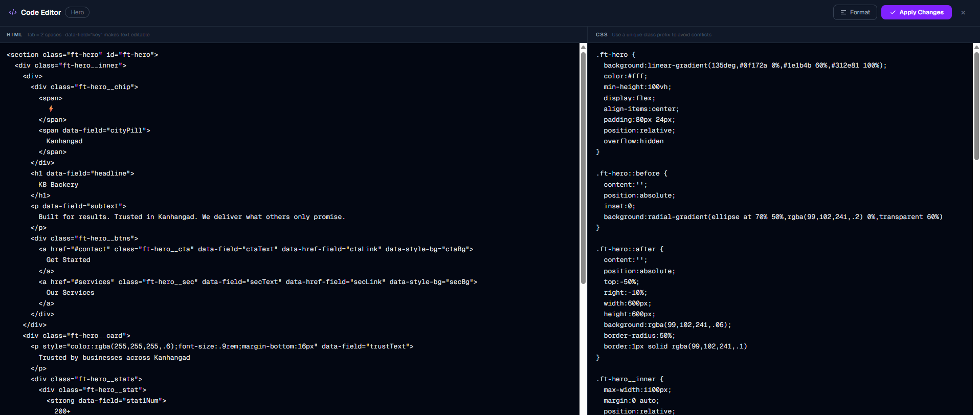This screenshot has width=980, height=415.
Task: Click the anchor line with href #services
Action: tap(258, 282)
